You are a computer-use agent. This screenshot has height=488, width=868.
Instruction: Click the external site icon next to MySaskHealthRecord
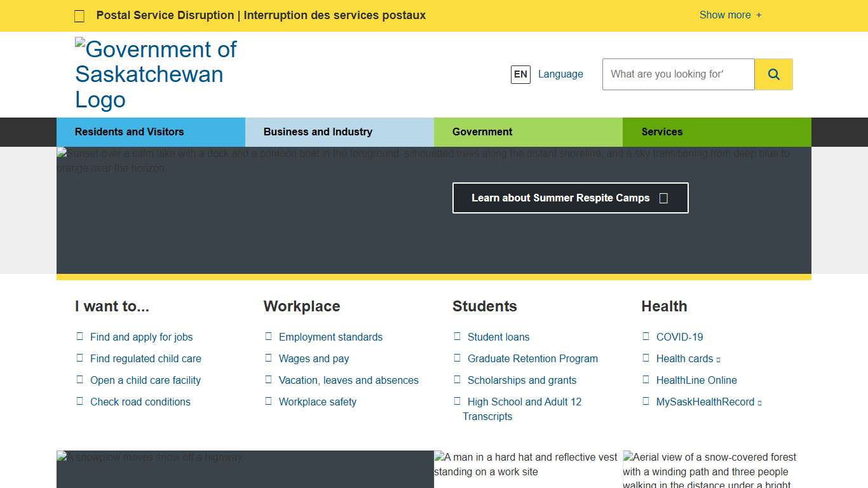[759, 402]
